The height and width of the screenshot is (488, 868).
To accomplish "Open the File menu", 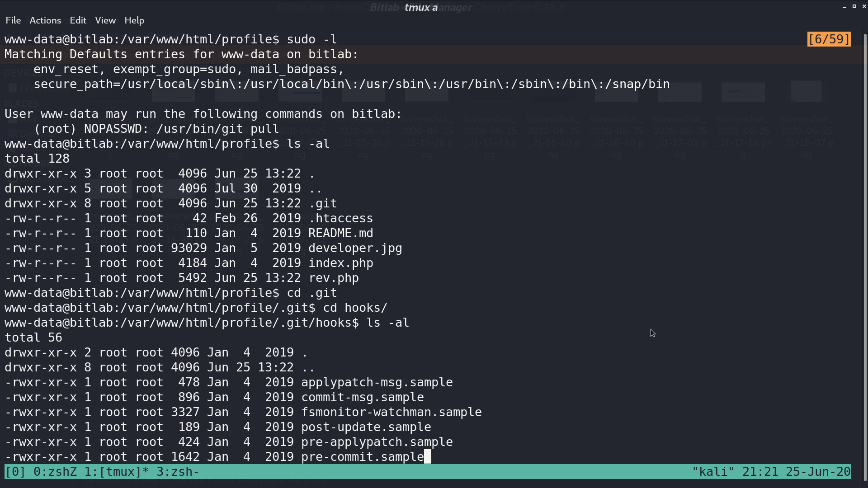I will 13,20.
